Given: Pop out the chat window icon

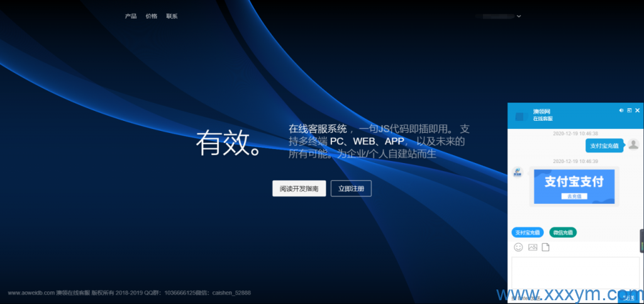Looking at the screenshot, I should [x=630, y=110].
